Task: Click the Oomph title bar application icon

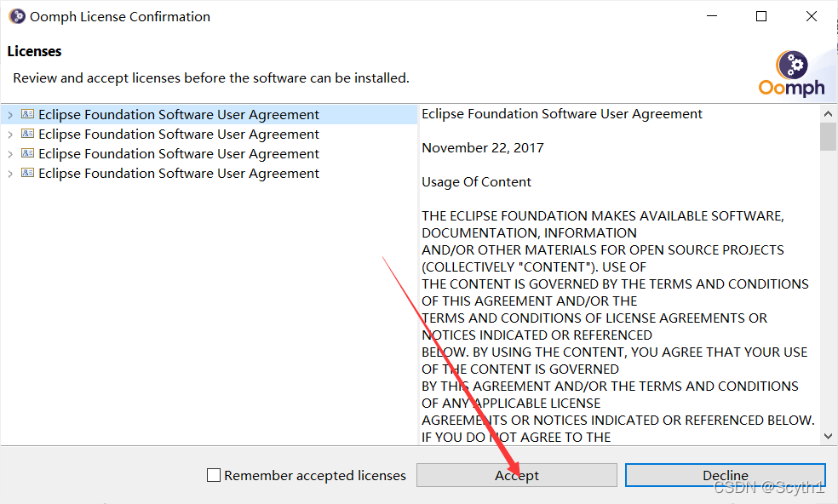Action: pos(17,16)
